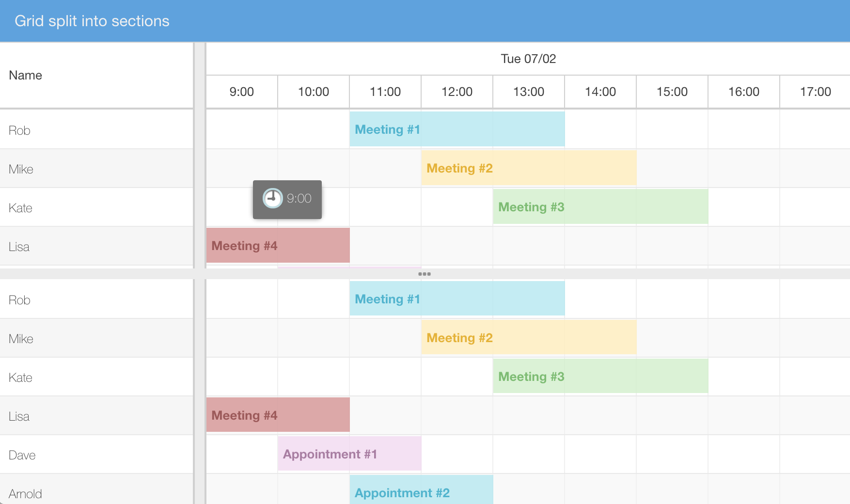Select the 9:00 time column header
The height and width of the screenshot is (504, 850).
(x=241, y=92)
